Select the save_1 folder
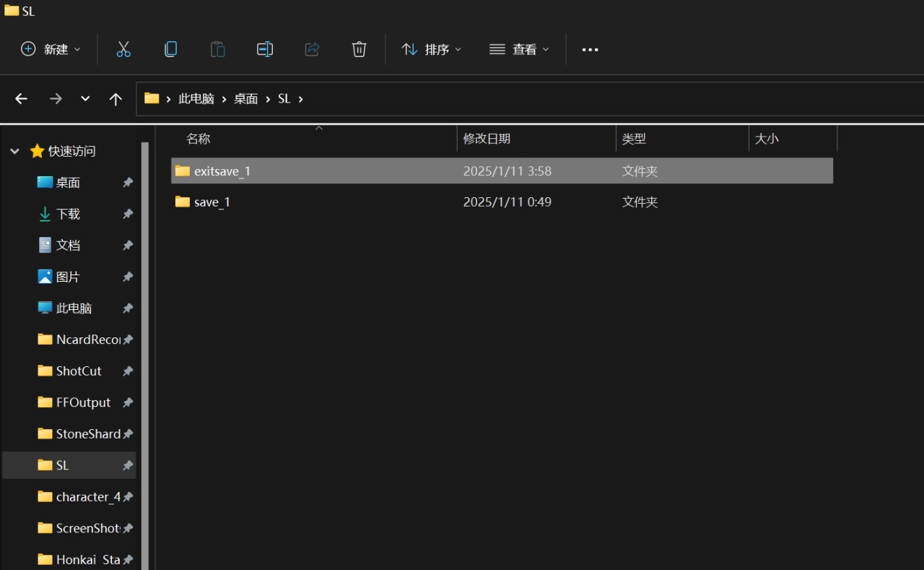This screenshot has height=570, width=924. click(x=212, y=202)
